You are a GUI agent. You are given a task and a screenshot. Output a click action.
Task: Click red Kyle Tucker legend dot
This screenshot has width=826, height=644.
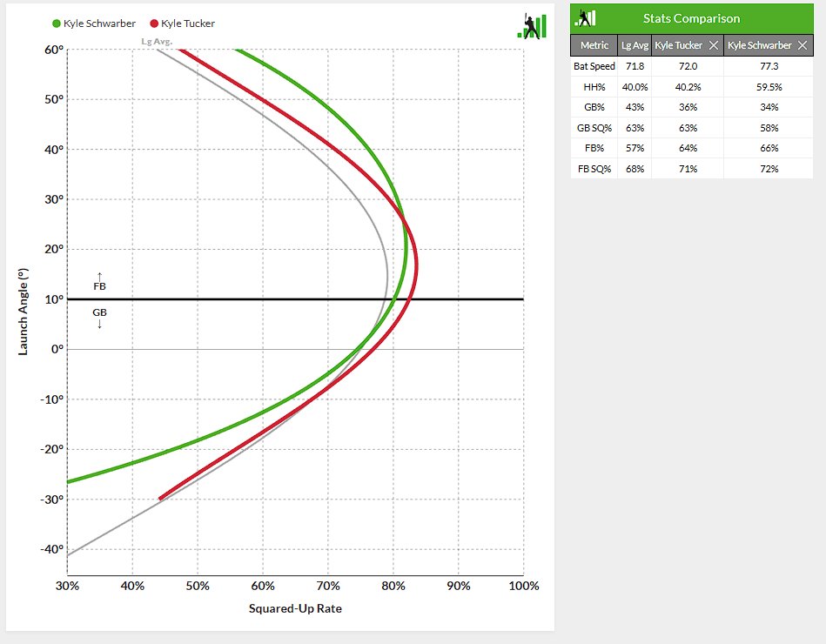[155, 23]
